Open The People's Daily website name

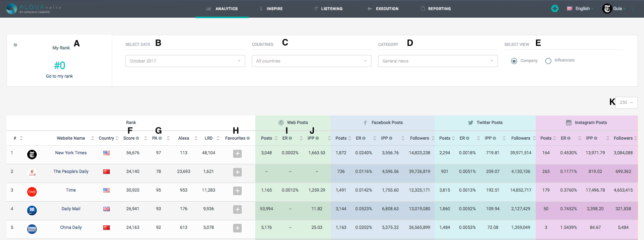[x=70, y=171]
